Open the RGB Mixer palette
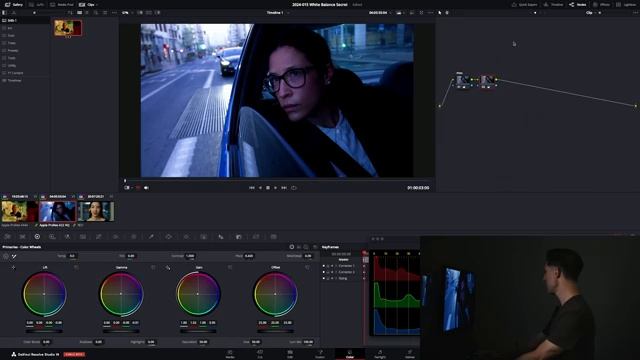Viewport: 640px width, 360px height. pyautogui.click(x=67, y=237)
